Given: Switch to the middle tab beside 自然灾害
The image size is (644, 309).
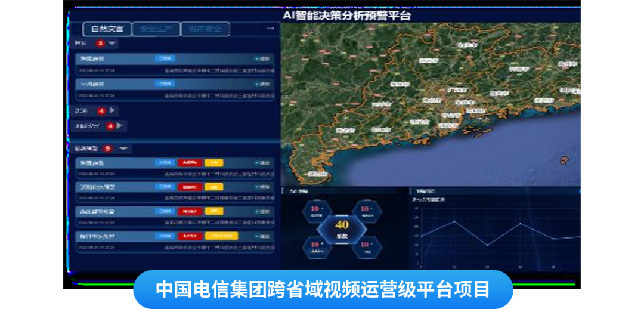Looking at the screenshot, I should [156, 29].
